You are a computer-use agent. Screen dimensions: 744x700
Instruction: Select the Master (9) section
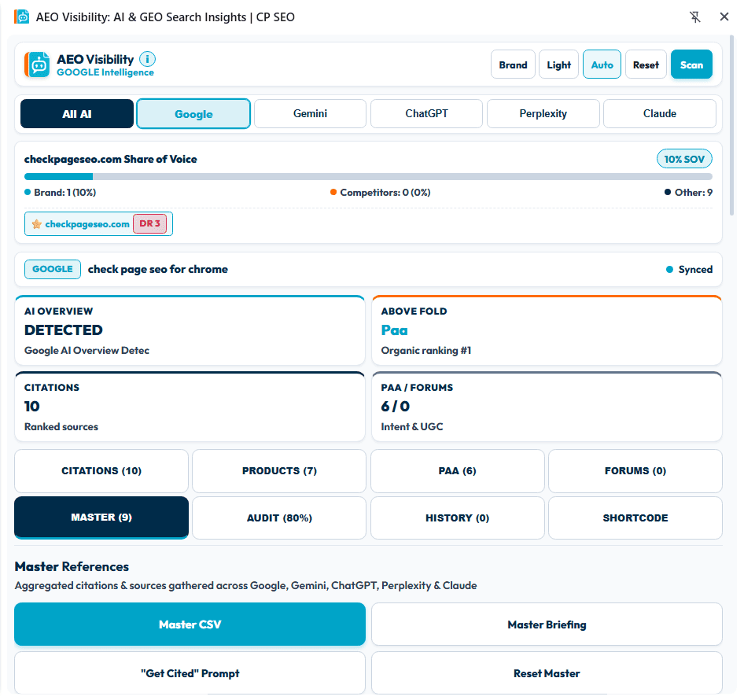point(101,518)
